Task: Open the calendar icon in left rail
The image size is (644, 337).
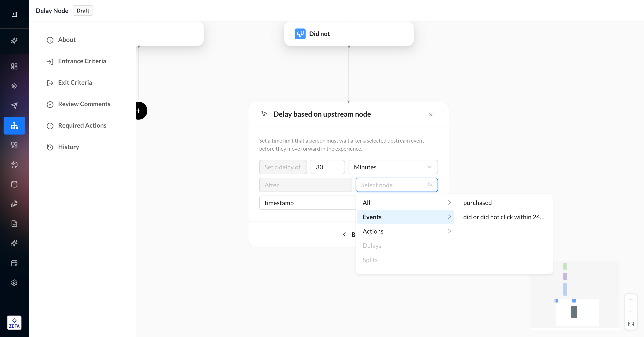Action: (x=14, y=263)
